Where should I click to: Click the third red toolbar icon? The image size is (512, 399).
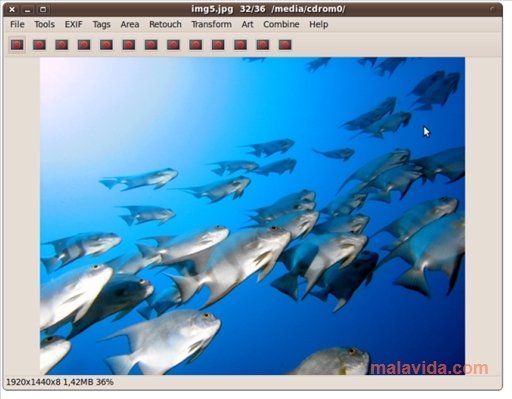click(x=62, y=45)
